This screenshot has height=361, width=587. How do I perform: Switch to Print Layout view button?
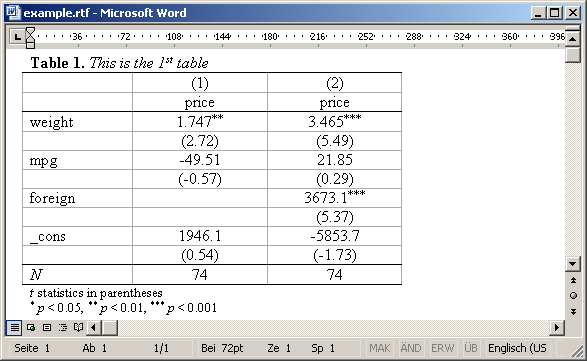pyautogui.click(x=47, y=328)
